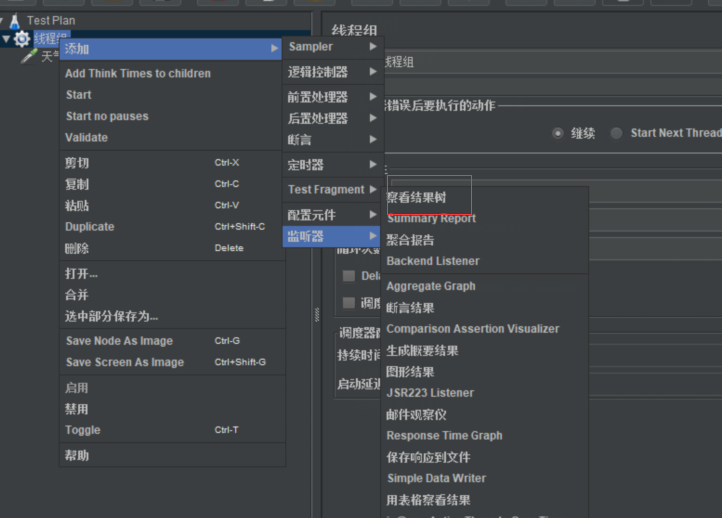Click 合并 menu entry
The image size is (722, 518).
tap(173, 295)
